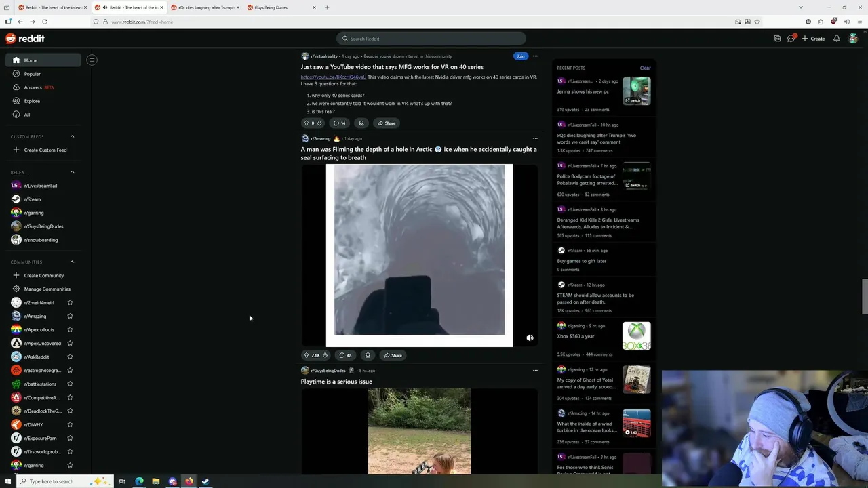Reload the page
Screen dimensions: 868x488
pyautogui.click(x=45, y=22)
